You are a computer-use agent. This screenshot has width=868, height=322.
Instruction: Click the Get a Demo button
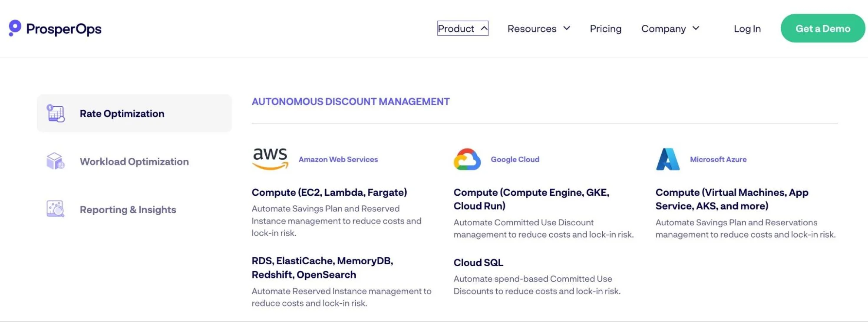pyautogui.click(x=823, y=28)
